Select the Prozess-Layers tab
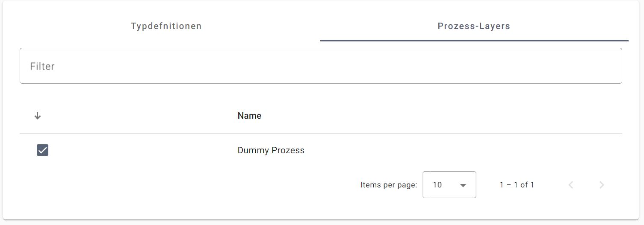This screenshot has height=225, width=644. point(474,26)
